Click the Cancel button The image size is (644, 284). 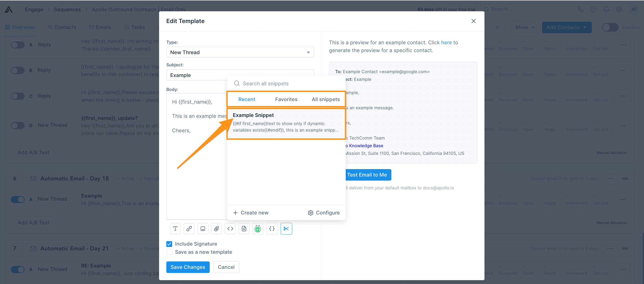click(x=226, y=267)
